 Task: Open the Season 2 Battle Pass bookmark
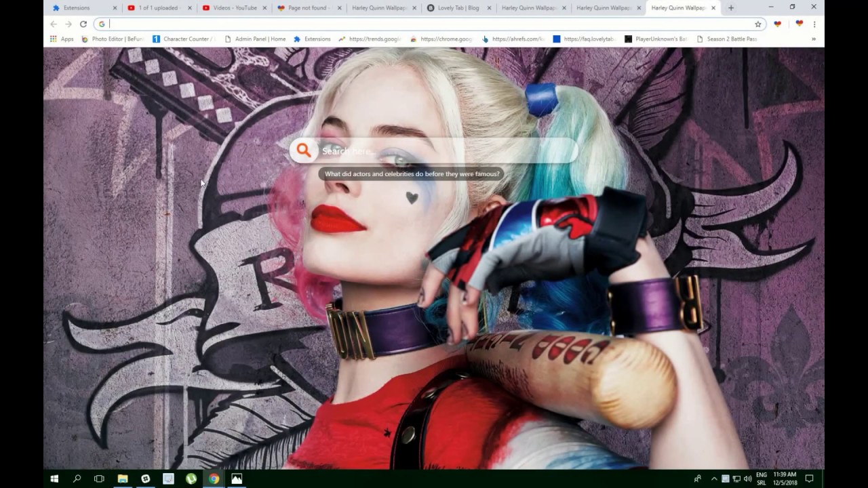coord(727,39)
